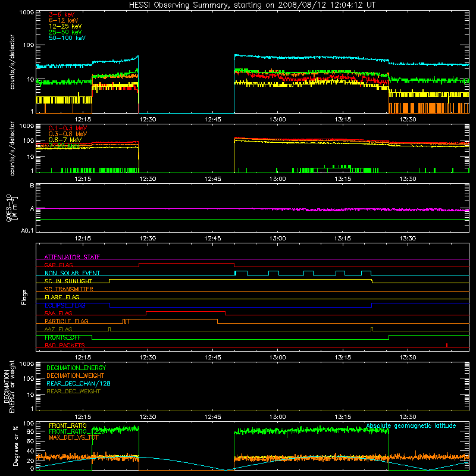The height and width of the screenshot is (476, 476).
Task: Click the B level label on GOES axis
Action: click(32, 185)
